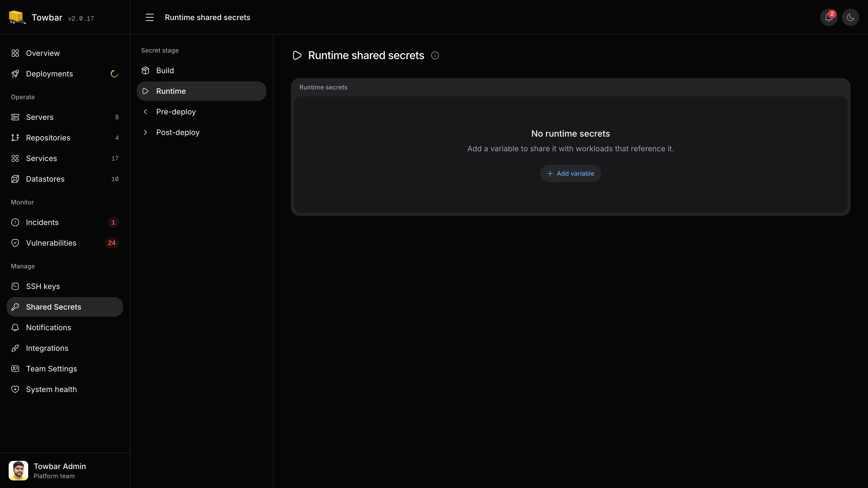
Task: Click the Deployments loading spinner indicator
Action: tap(114, 74)
